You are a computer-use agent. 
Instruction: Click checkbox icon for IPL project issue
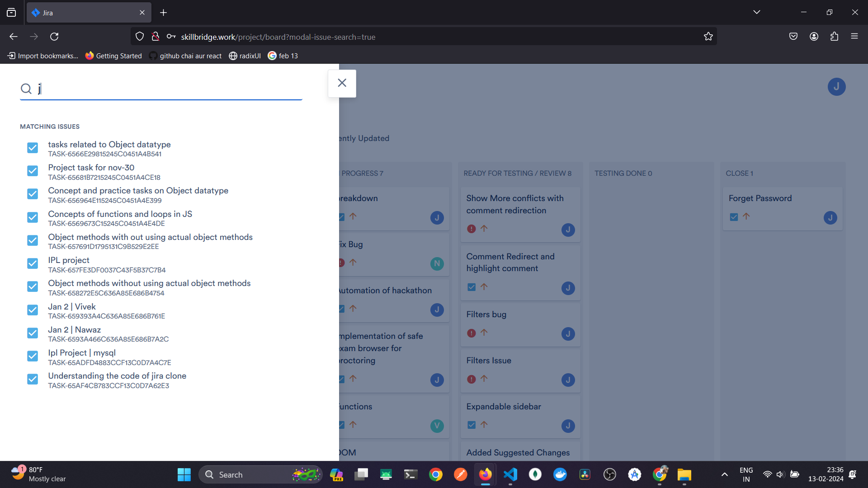click(33, 264)
